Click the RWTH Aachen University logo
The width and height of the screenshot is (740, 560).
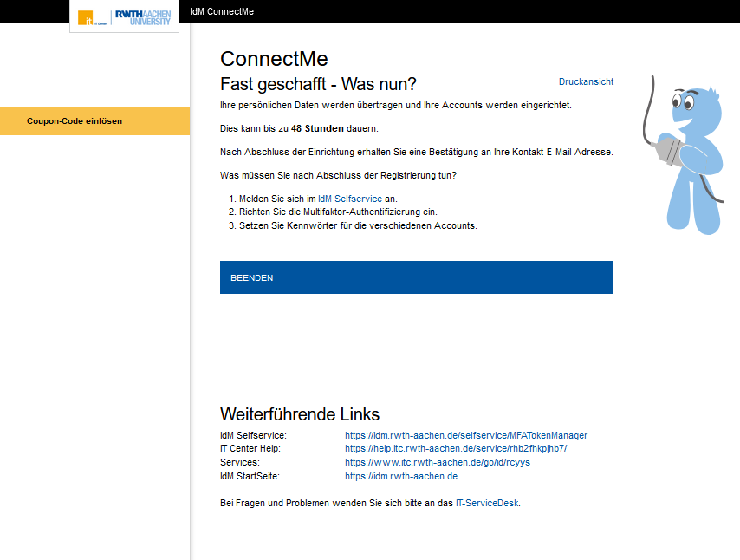click(143, 16)
